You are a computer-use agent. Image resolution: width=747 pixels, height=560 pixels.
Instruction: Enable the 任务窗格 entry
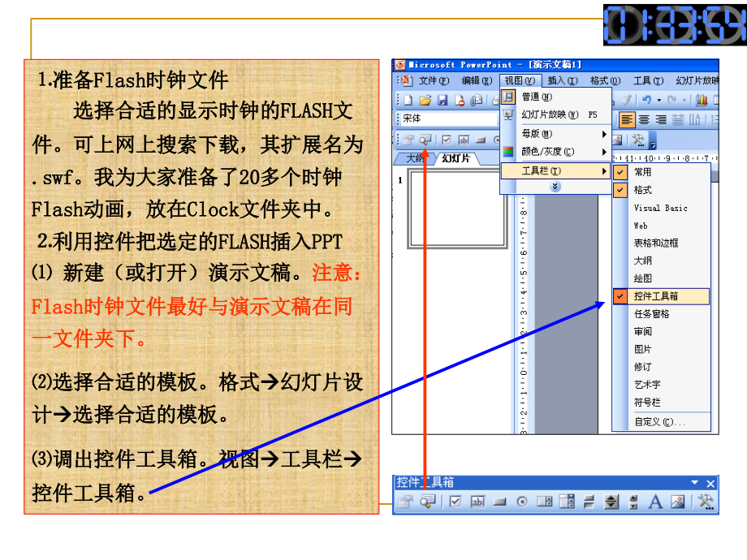pyautogui.click(x=662, y=314)
